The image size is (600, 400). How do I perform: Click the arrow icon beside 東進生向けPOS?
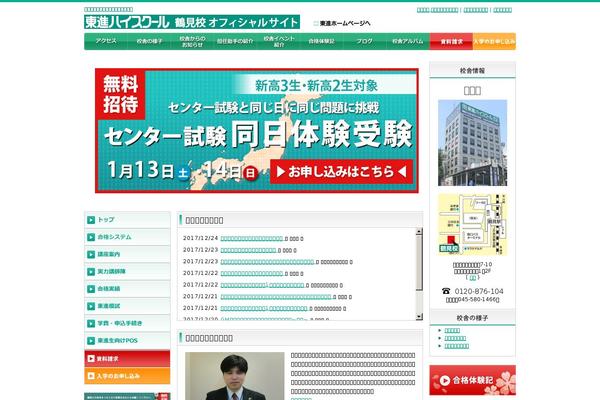point(91,341)
